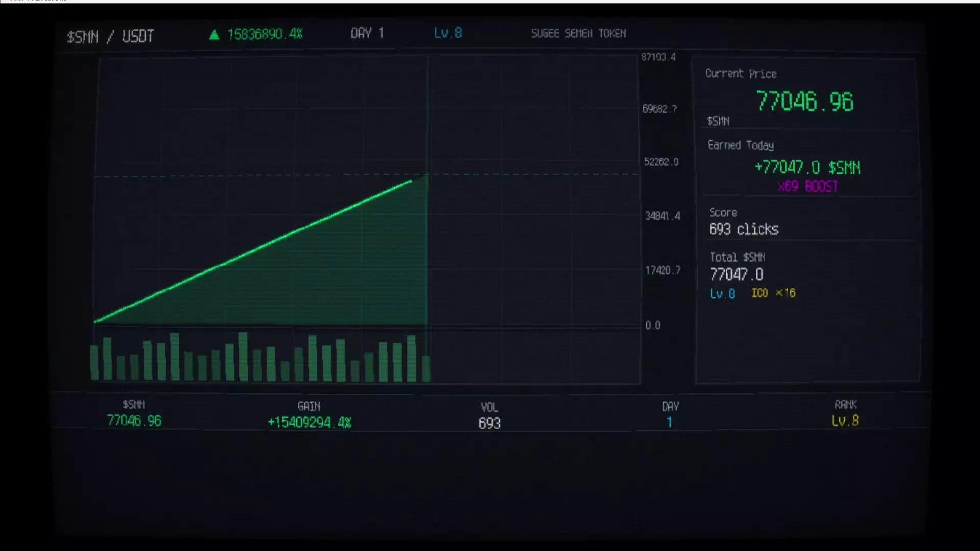Click the tip of the green price line
This screenshot has height=551, width=980.
click(x=410, y=181)
